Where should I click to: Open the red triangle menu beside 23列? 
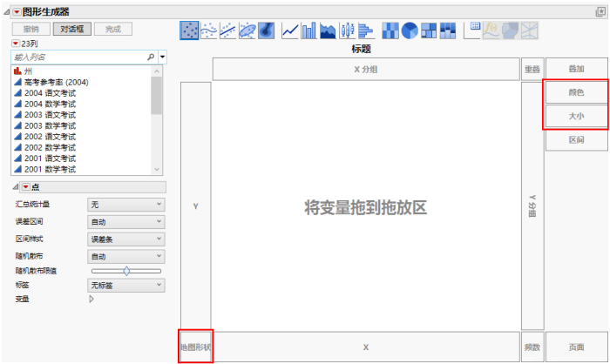(16, 44)
